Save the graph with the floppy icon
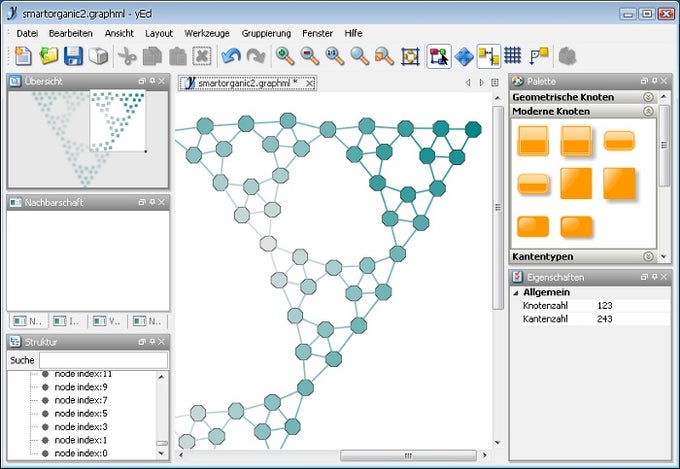Viewport: 680px width, 469px height. 73,56
